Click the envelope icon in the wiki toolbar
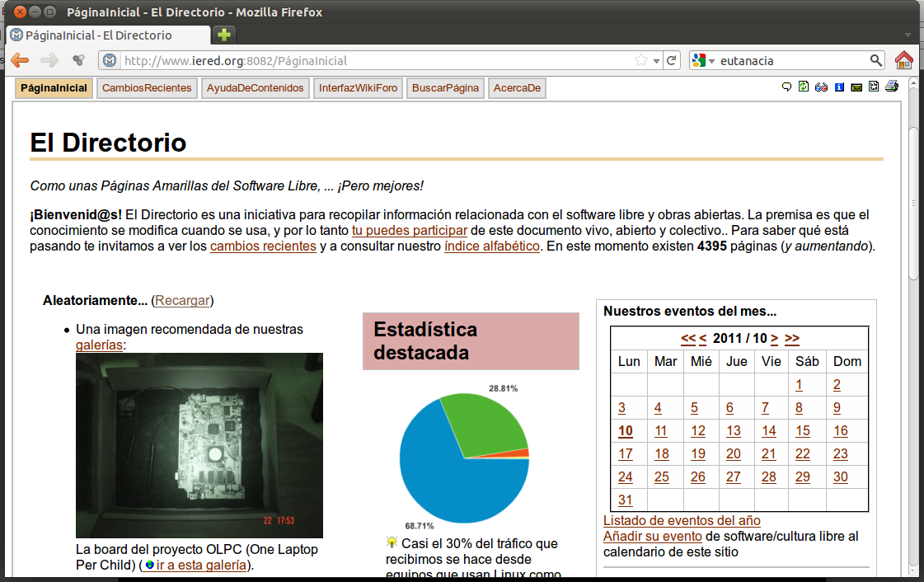 856,87
